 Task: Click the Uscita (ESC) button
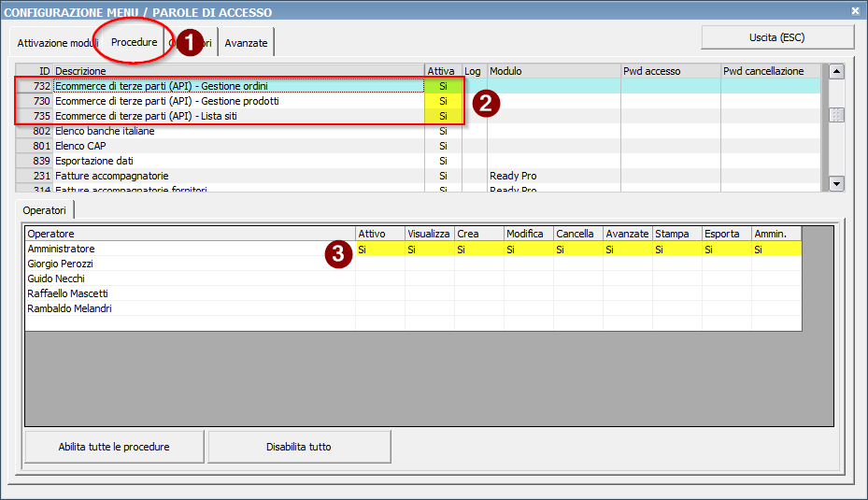(x=777, y=37)
